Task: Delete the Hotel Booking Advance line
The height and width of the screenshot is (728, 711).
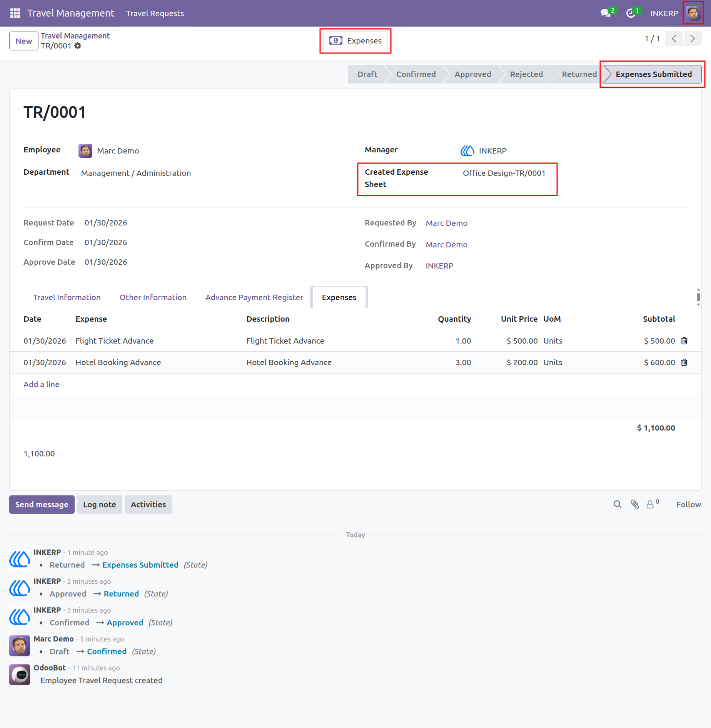Action: coord(684,362)
